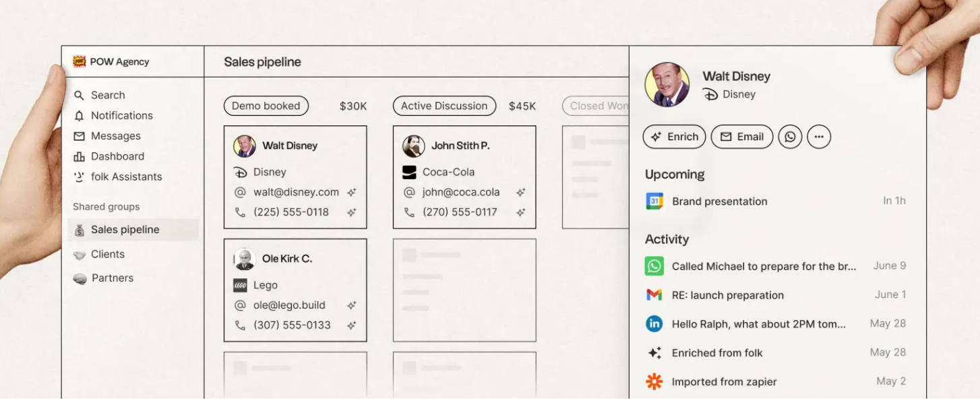The image size is (980, 399).
Task: Click the Partners brain icon
Action: pyautogui.click(x=80, y=278)
